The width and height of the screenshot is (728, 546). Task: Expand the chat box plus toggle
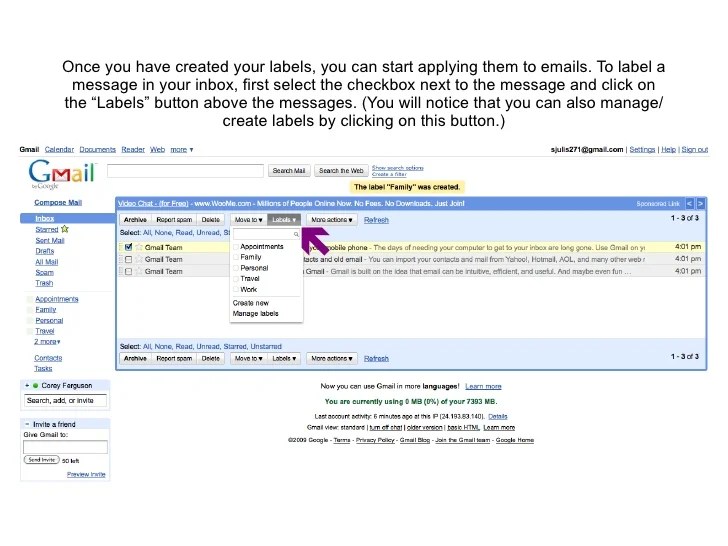[27, 386]
